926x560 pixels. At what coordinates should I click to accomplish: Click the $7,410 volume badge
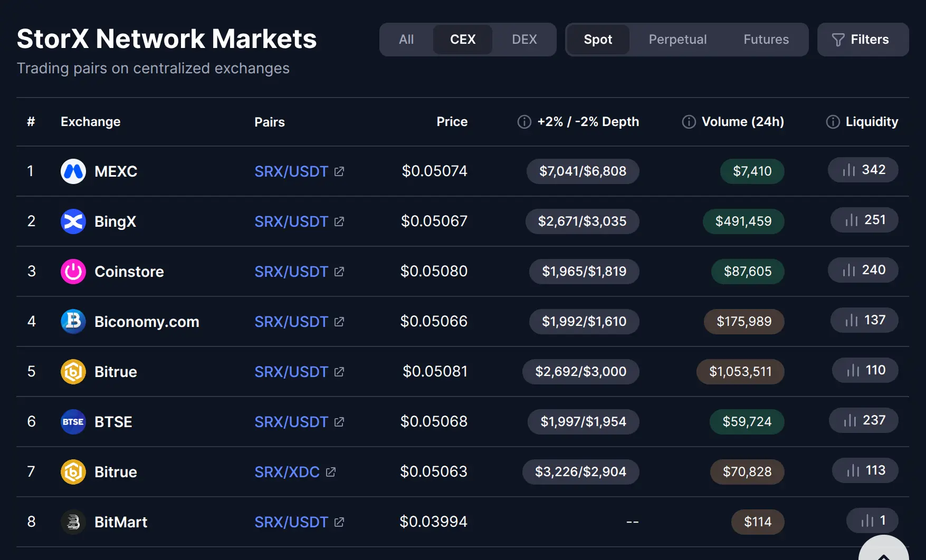tap(752, 171)
